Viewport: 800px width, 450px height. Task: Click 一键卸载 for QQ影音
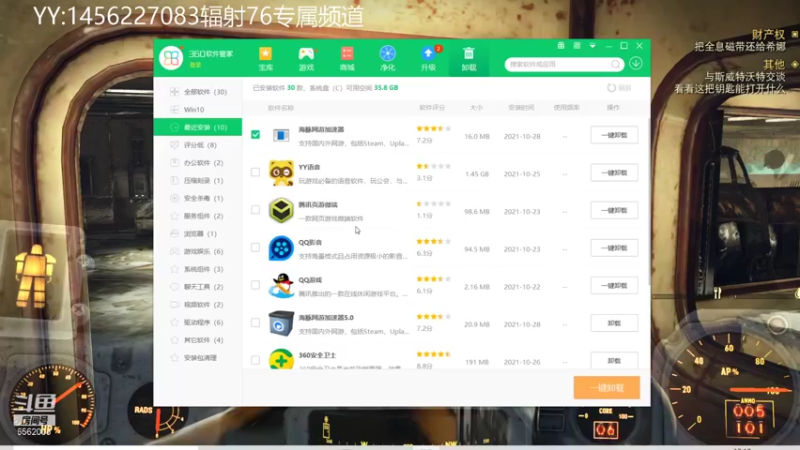click(614, 248)
